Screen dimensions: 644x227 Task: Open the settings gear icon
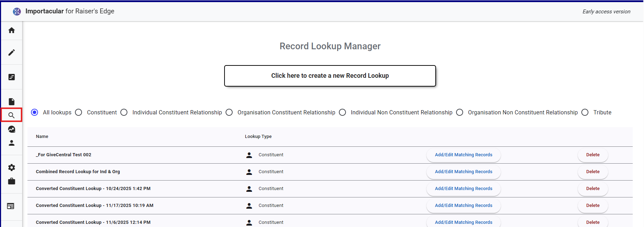(x=12, y=168)
